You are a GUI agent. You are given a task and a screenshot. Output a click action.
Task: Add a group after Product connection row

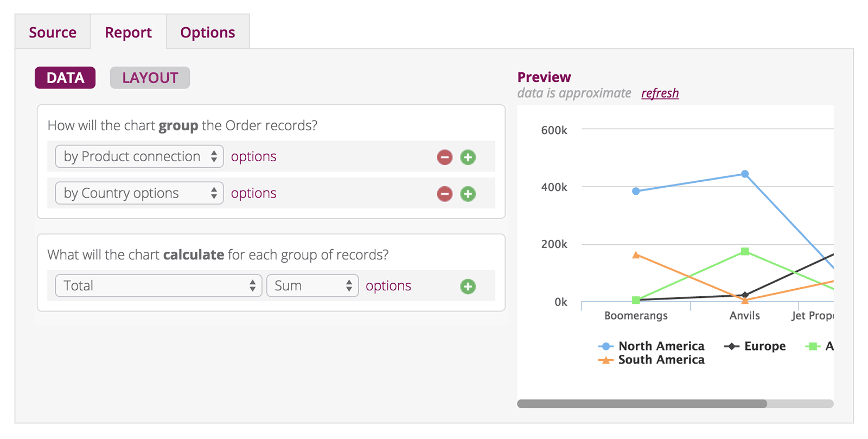click(x=468, y=157)
